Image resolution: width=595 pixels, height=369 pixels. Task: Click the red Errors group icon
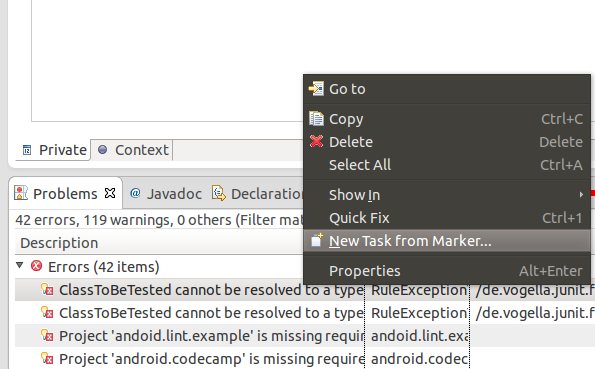click(x=36, y=266)
